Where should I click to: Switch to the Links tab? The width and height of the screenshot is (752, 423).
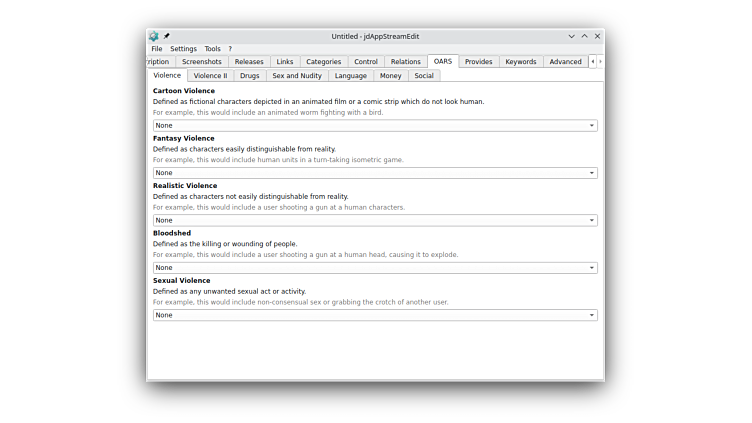tap(285, 62)
